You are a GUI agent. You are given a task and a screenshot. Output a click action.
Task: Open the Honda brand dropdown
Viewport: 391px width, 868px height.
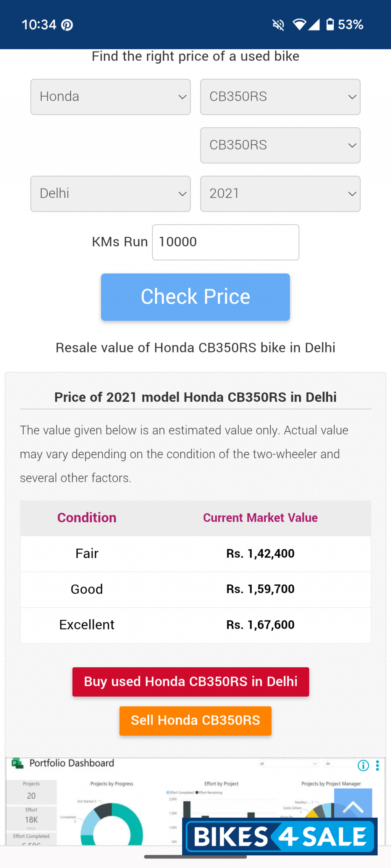pyautogui.click(x=111, y=97)
